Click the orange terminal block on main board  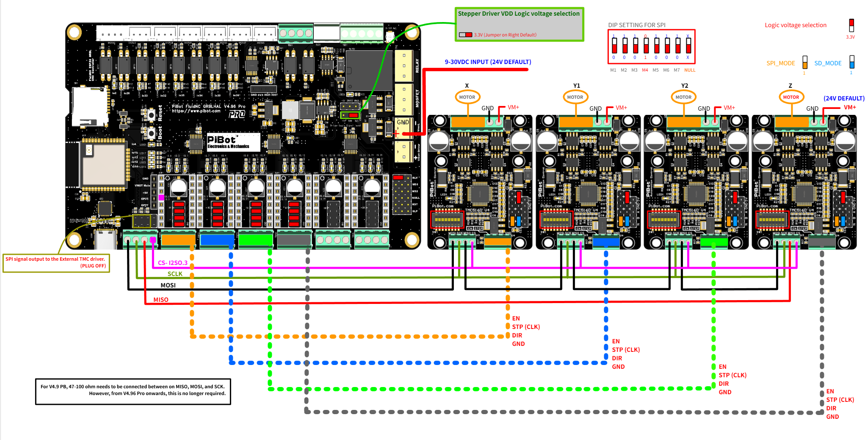coord(178,239)
